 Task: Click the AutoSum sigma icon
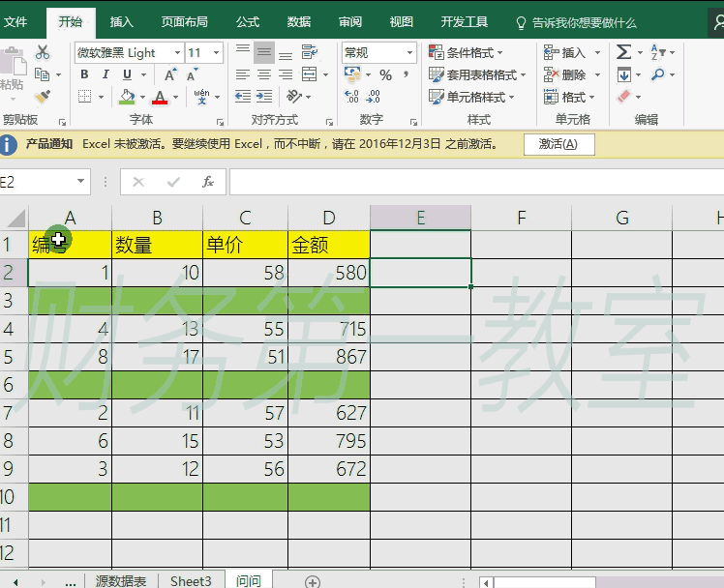[x=623, y=52]
